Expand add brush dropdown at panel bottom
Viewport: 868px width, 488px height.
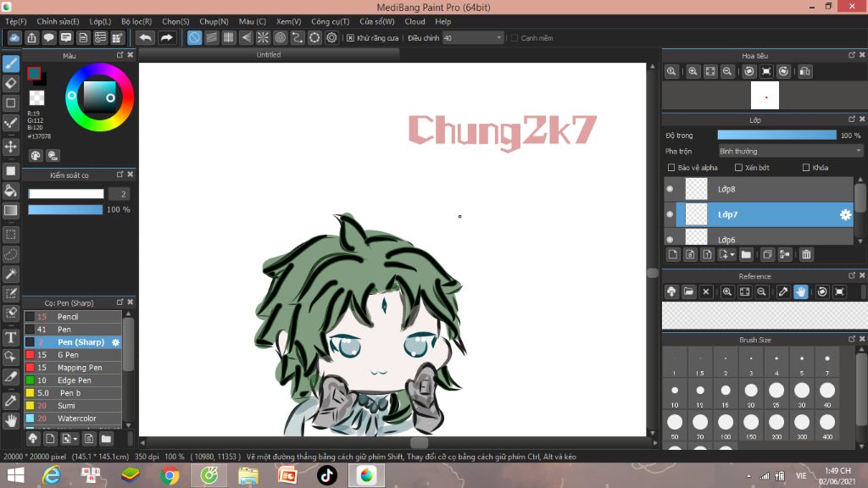coord(75,440)
